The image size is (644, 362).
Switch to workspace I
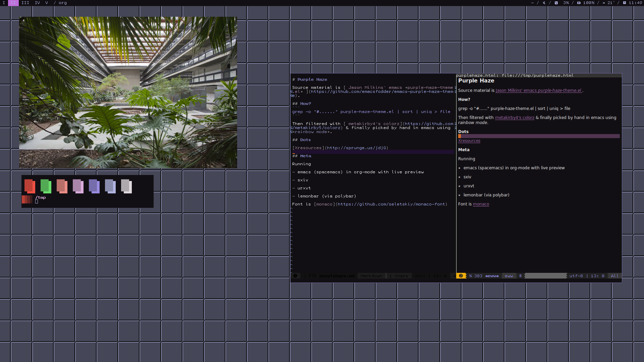click(4, 3)
